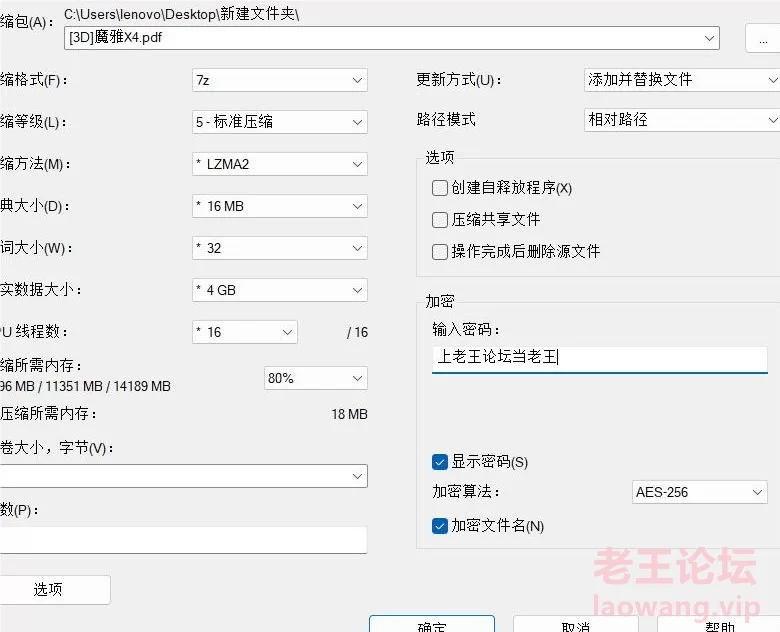Uncheck 显示密码 checkbox
The image size is (780, 632).
(x=440, y=462)
